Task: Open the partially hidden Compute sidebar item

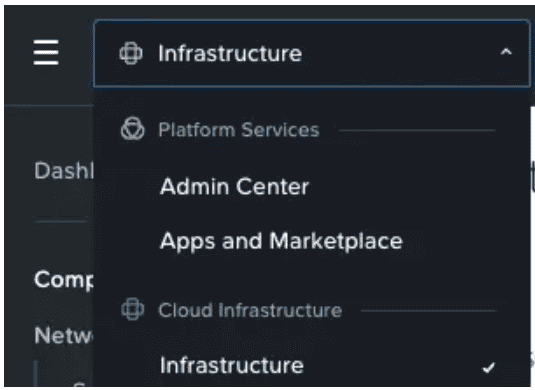Action: click(x=64, y=280)
